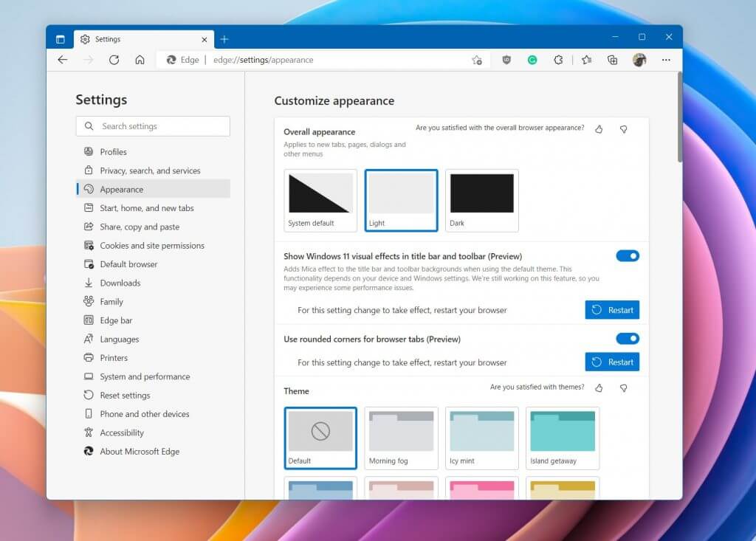This screenshot has width=756, height=541.
Task: Toggle rounded corners for browser tabs switch
Action: (x=628, y=339)
